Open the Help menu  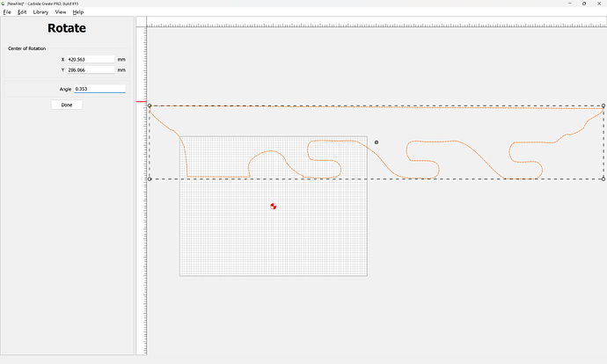(x=78, y=12)
